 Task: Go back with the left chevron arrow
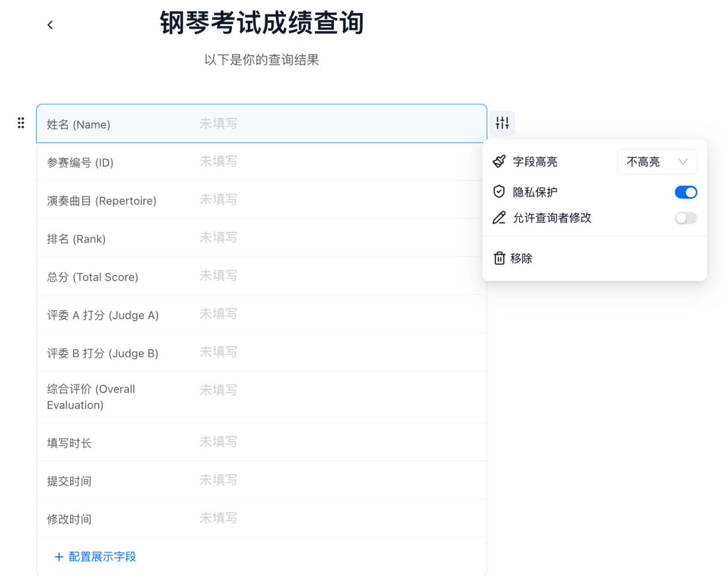pos(50,25)
